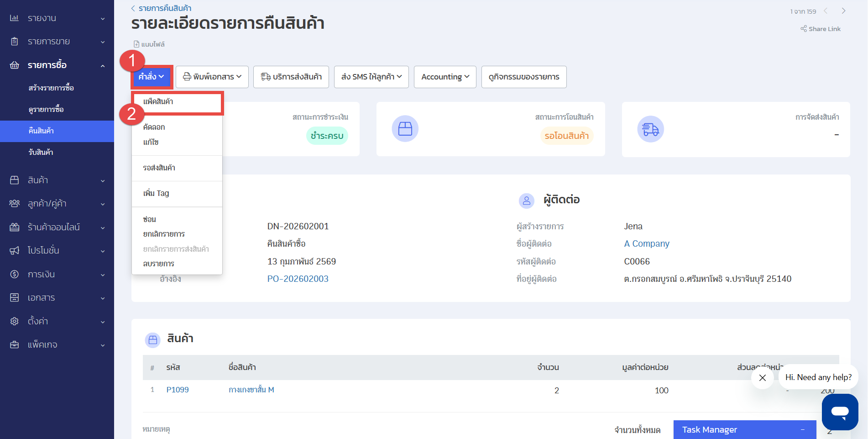Click the product box icon beside สินค้า heading

[152, 340]
